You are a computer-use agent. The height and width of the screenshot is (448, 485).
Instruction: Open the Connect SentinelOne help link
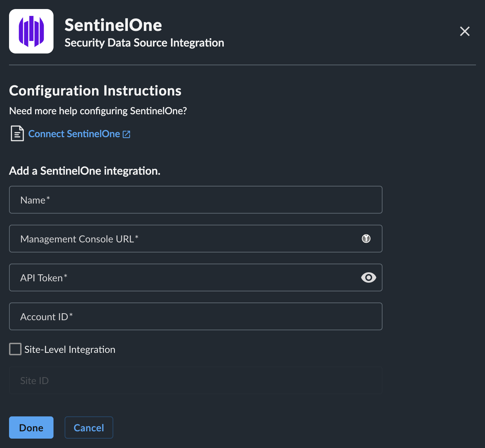(74, 134)
